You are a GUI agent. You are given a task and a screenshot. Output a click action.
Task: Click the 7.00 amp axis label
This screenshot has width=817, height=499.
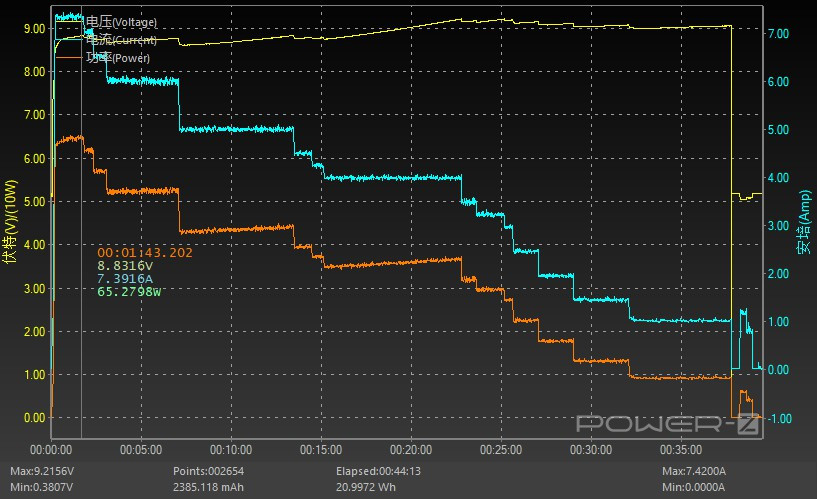pyautogui.click(x=778, y=34)
